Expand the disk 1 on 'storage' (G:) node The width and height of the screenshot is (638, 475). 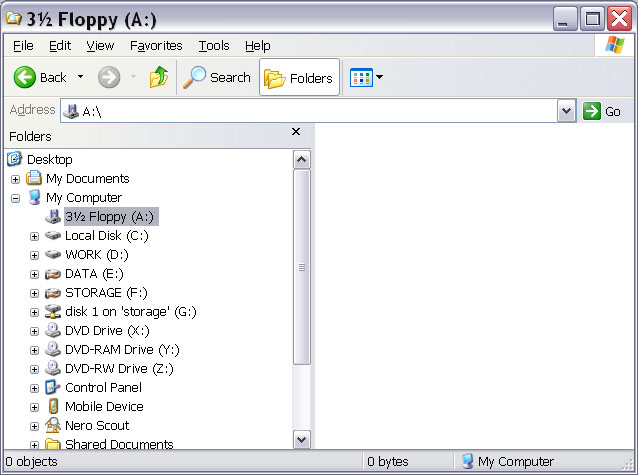35,312
